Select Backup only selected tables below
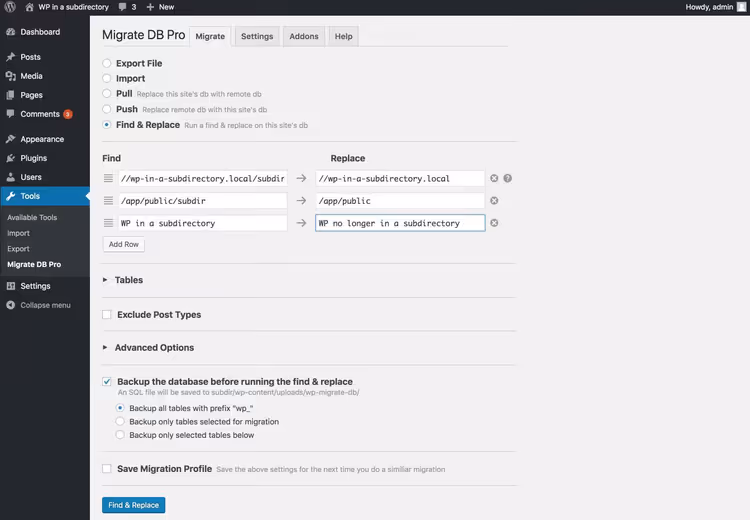Viewport: 750px width, 520px height. [x=120, y=435]
